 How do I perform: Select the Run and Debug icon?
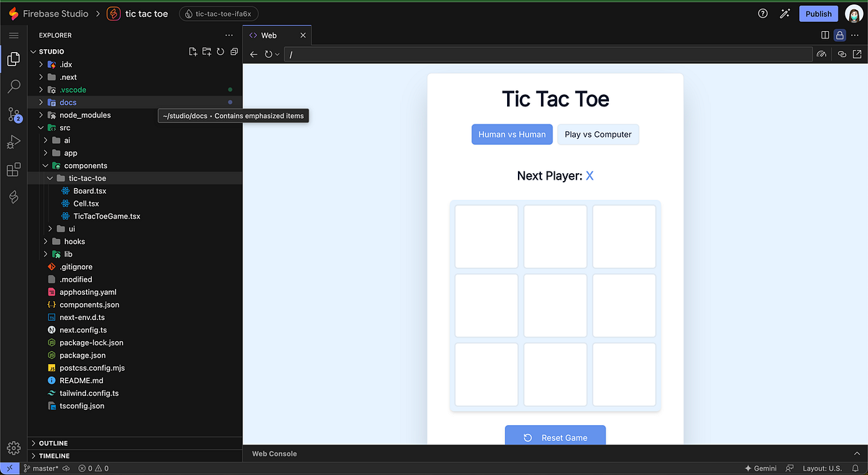13,142
